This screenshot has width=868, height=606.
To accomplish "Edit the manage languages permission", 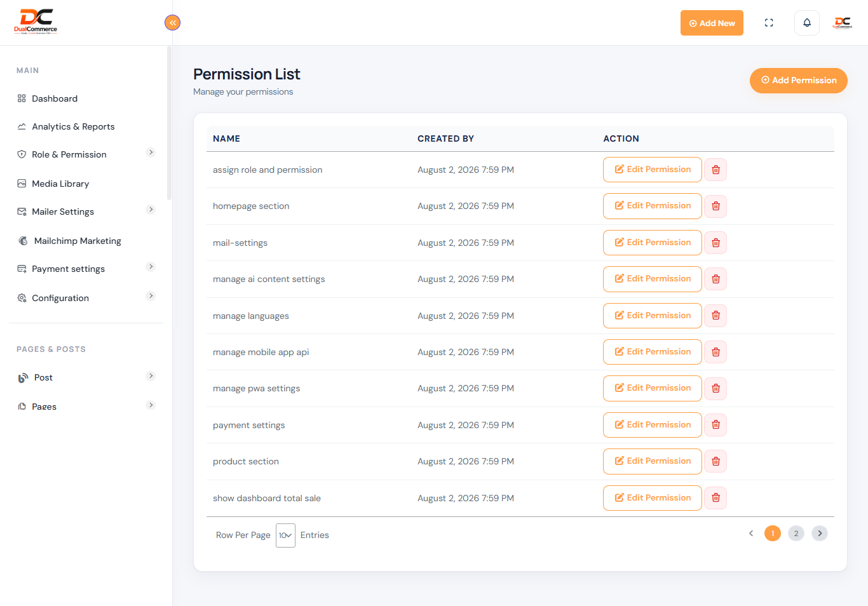I will (653, 316).
